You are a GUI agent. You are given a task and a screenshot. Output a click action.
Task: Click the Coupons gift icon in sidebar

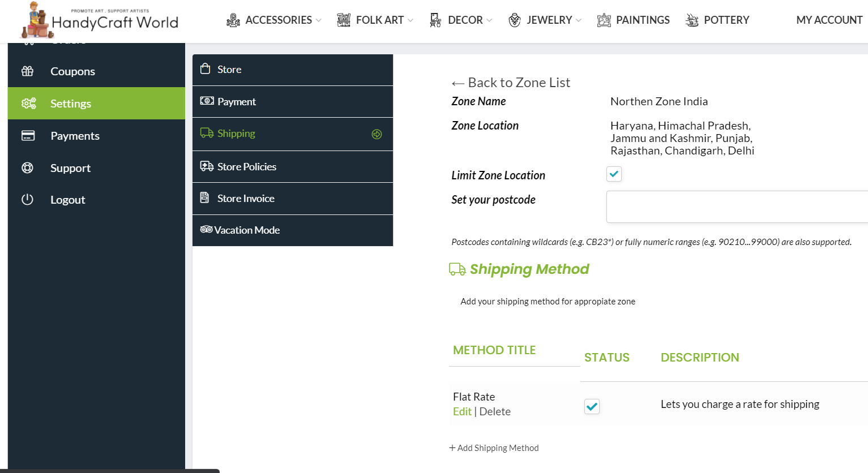(27, 71)
